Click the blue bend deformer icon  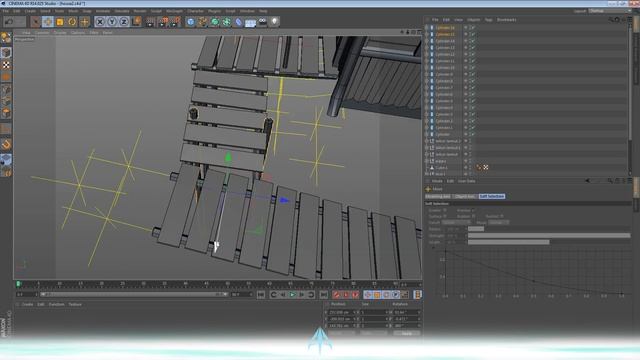pos(238,22)
